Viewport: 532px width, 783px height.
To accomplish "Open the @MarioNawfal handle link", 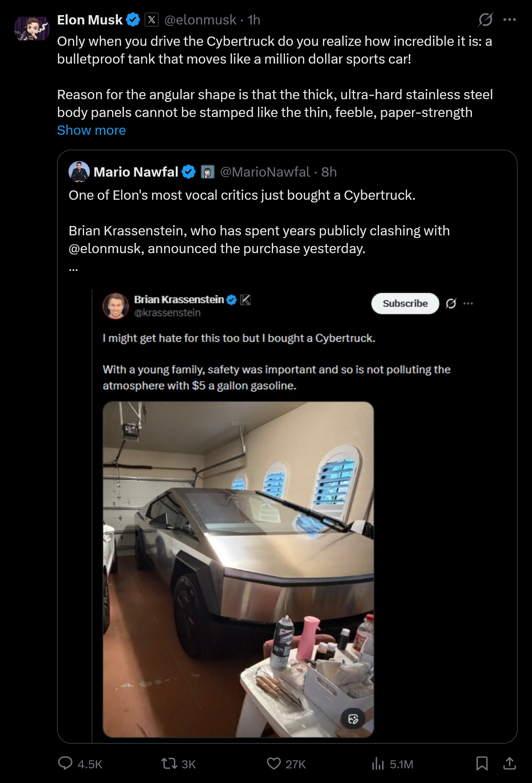I will click(x=265, y=172).
